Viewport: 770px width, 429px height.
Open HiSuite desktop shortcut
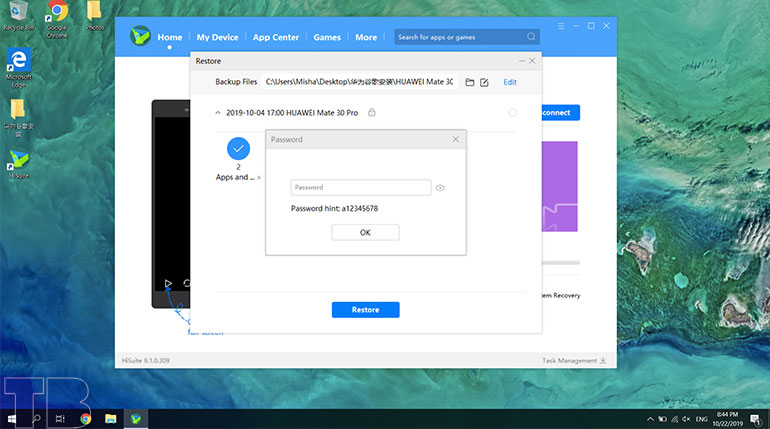[x=19, y=164]
